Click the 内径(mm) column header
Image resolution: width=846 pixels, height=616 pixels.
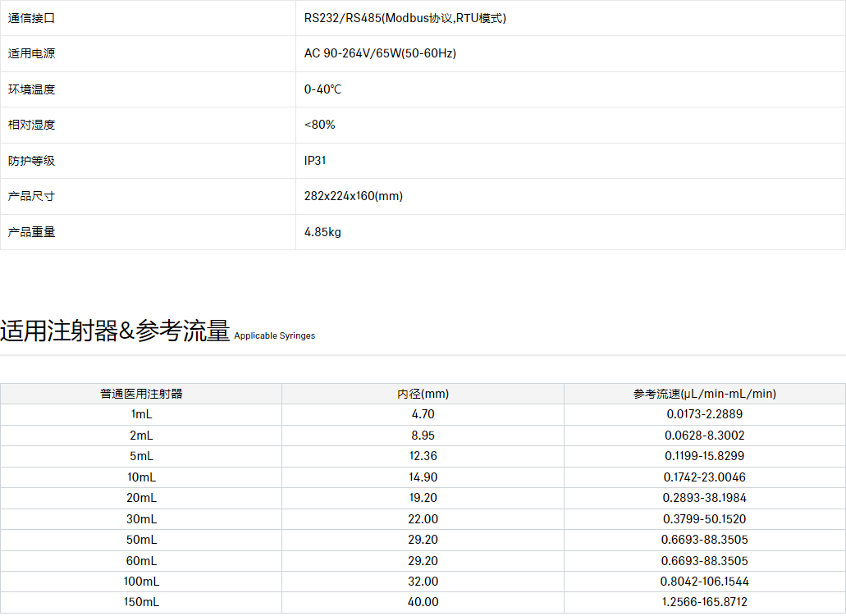pyautogui.click(x=423, y=394)
